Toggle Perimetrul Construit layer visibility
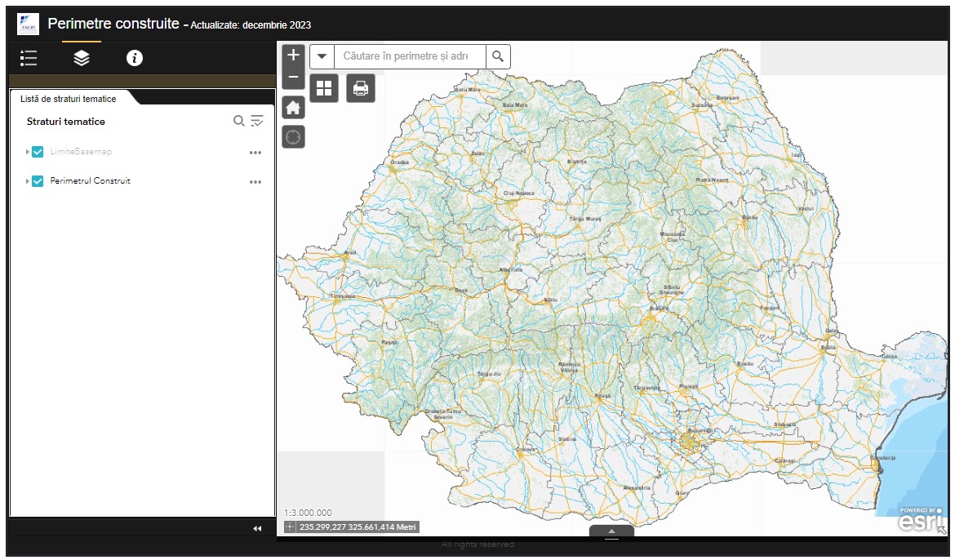This screenshot has height=560, width=955. tap(38, 181)
